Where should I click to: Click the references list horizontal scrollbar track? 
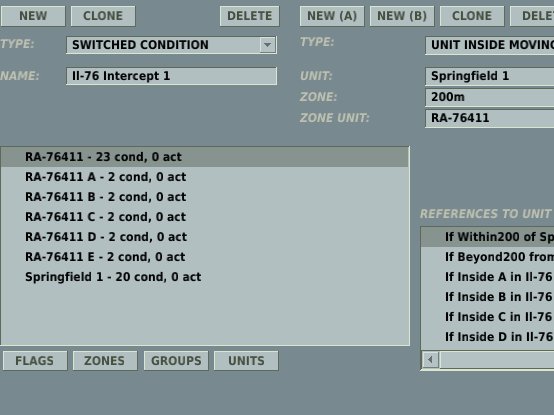point(497,360)
